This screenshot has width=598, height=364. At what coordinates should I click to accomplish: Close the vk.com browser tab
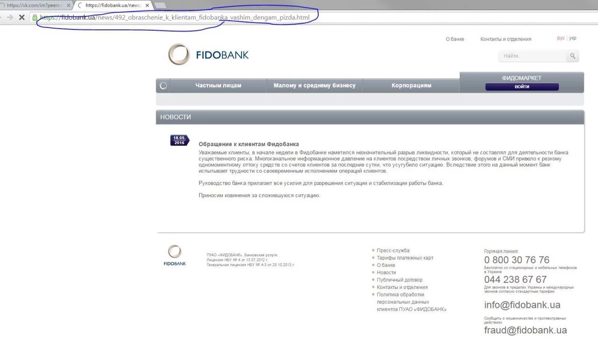pyautogui.click(x=69, y=6)
